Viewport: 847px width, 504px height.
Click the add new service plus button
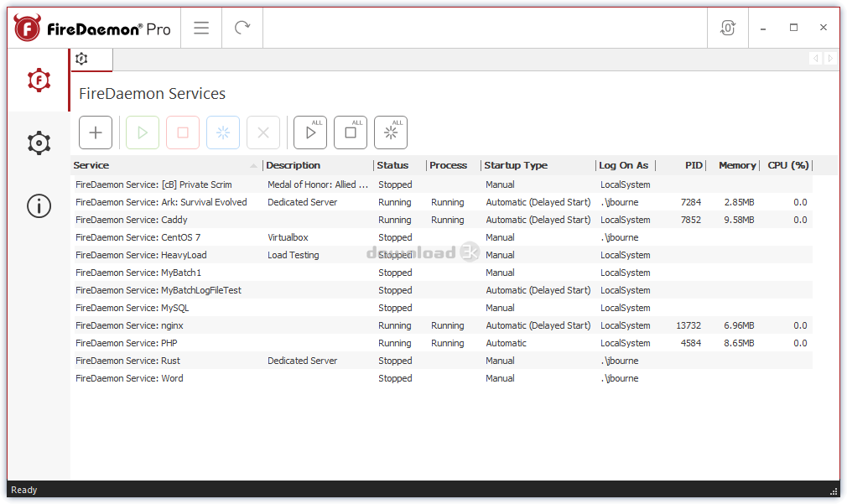96,132
